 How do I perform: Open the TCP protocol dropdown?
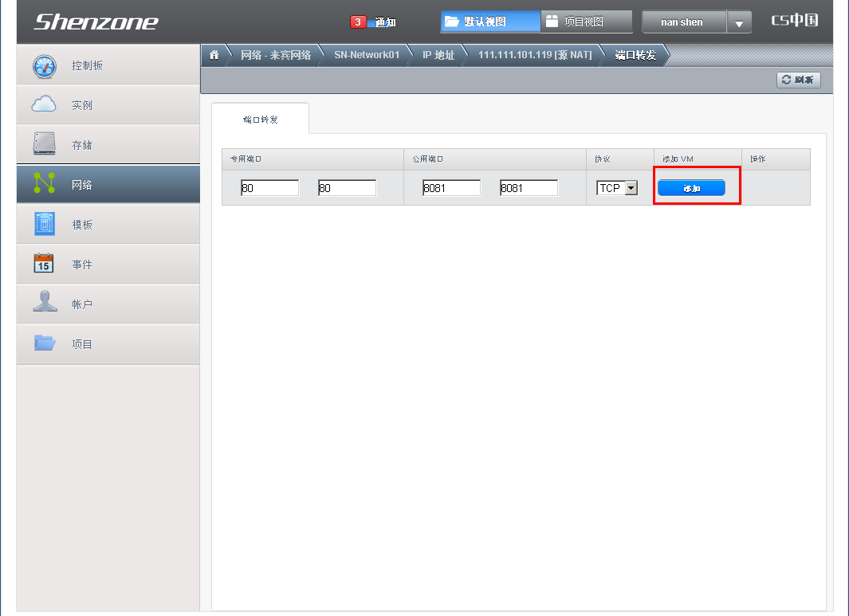(x=618, y=188)
